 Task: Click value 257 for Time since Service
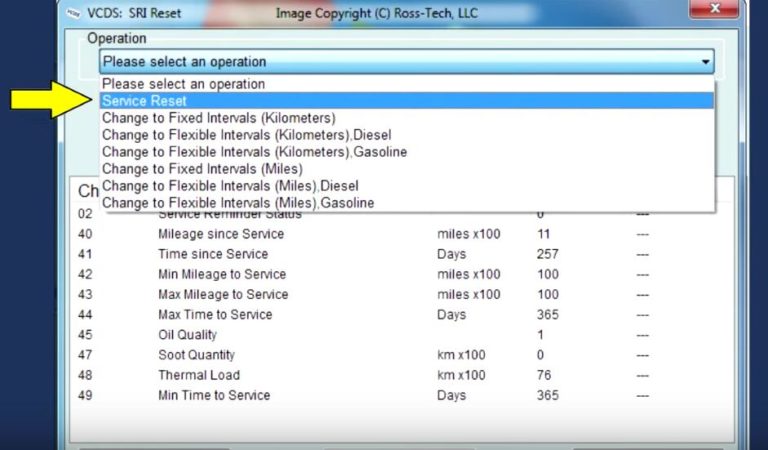(x=547, y=254)
